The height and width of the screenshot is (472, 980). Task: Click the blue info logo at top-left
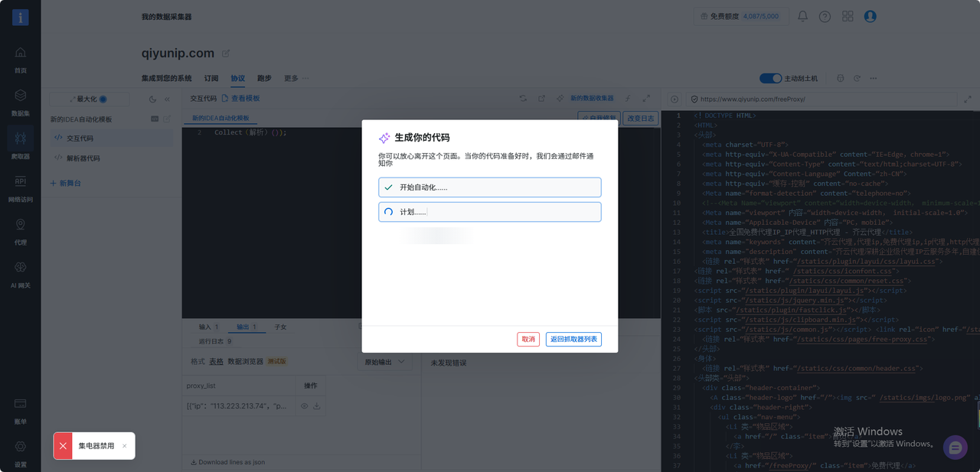[x=20, y=17]
